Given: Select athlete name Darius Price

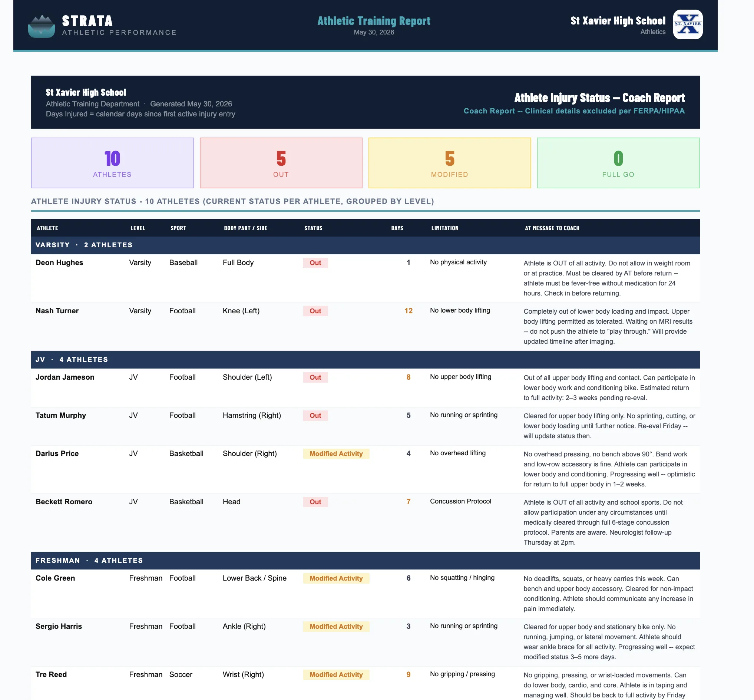Looking at the screenshot, I should coord(57,453).
